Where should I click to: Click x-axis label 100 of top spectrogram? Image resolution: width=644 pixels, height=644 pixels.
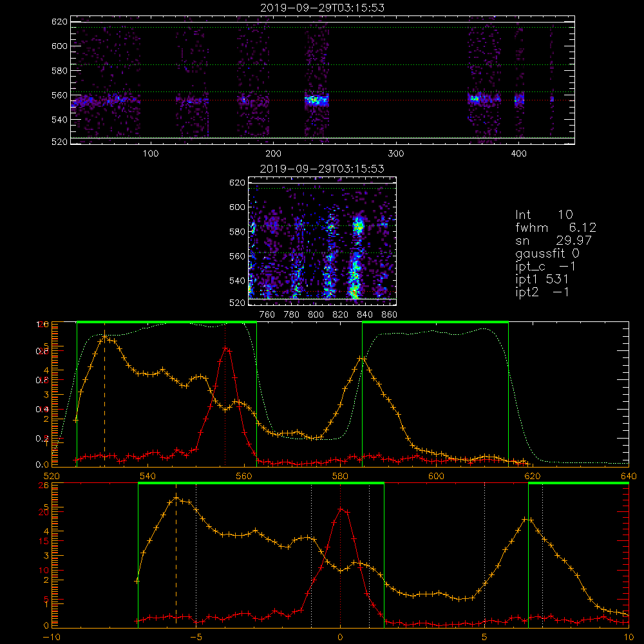151,154
